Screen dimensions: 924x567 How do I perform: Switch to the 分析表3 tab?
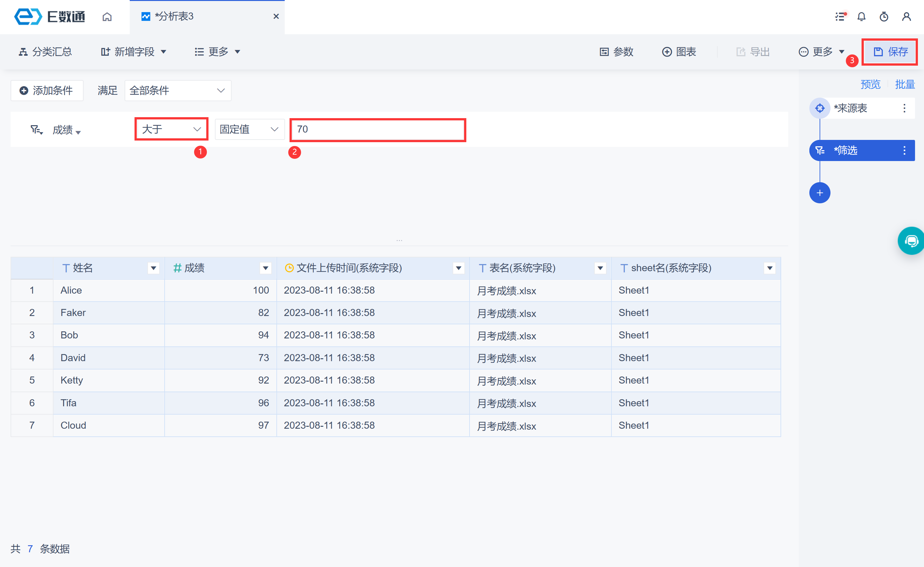(175, 17)
